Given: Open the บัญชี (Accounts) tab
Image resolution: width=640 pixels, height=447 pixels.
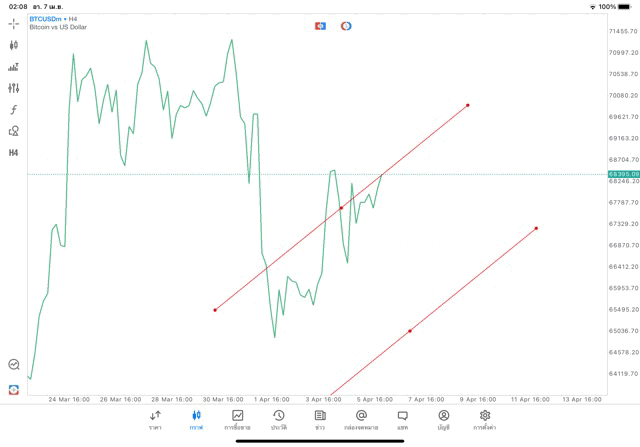Looking at the screenshot, I should coord(443,419).
